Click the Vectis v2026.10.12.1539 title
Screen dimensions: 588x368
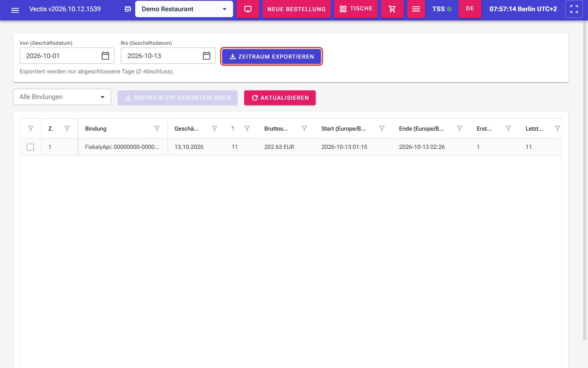point(65,9)
